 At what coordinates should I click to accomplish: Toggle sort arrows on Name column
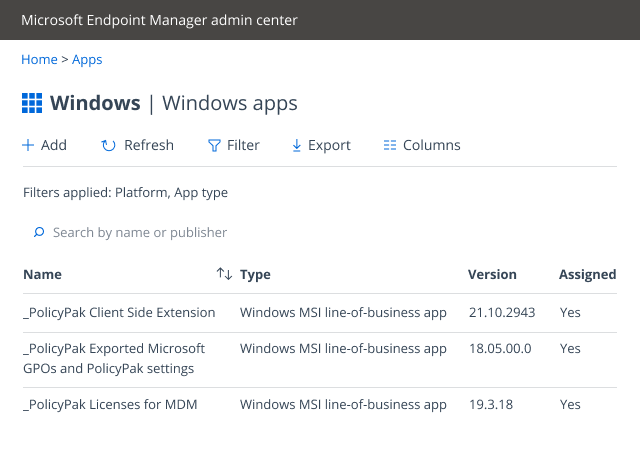coord(224,274)
